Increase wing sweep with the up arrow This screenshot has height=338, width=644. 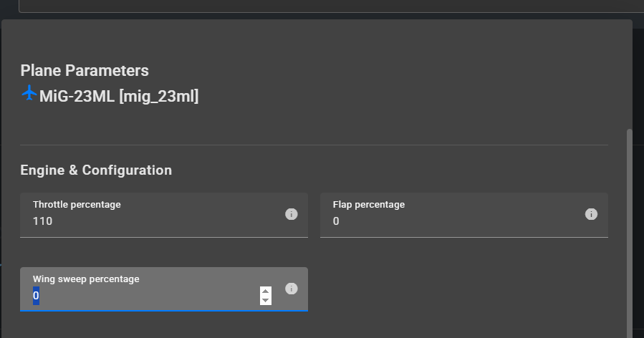point(266,291)
